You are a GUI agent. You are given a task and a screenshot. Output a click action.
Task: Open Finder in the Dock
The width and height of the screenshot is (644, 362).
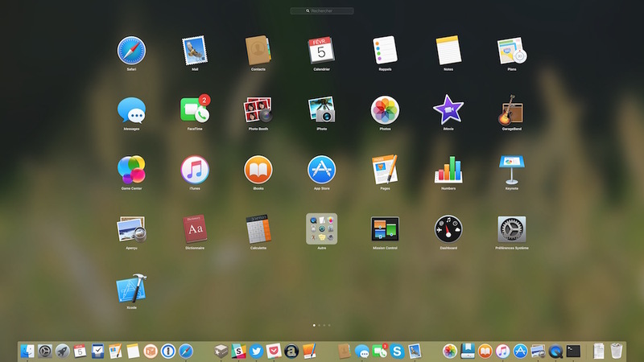tap(27, 352)
